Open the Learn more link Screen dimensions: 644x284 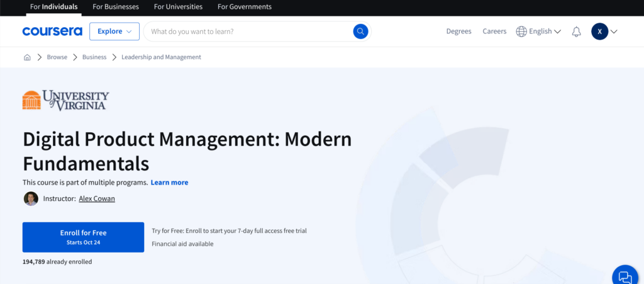point(169,183)
